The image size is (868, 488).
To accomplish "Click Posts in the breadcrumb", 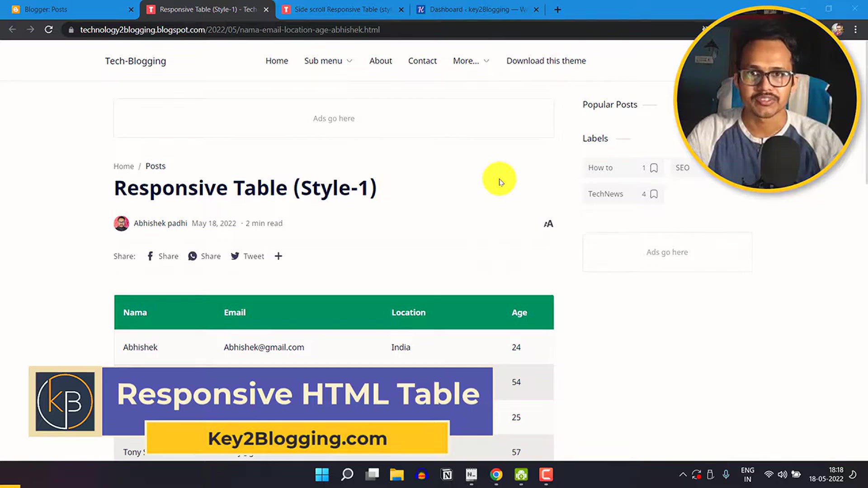I will pyautogui.click(x=156, y=166).
